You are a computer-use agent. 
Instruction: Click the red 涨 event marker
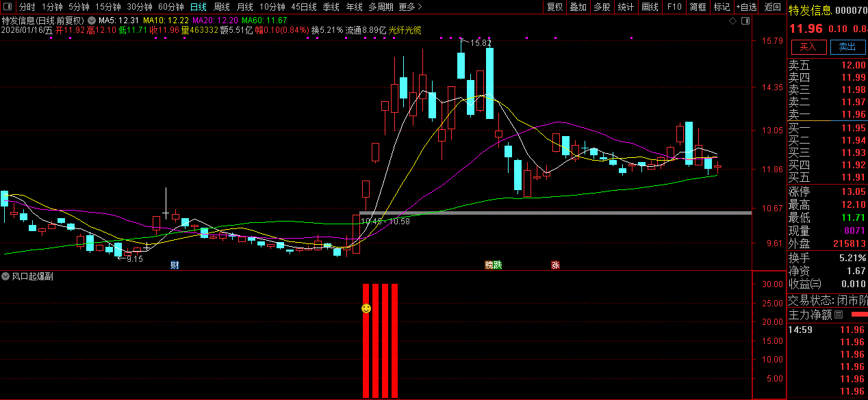555,265
